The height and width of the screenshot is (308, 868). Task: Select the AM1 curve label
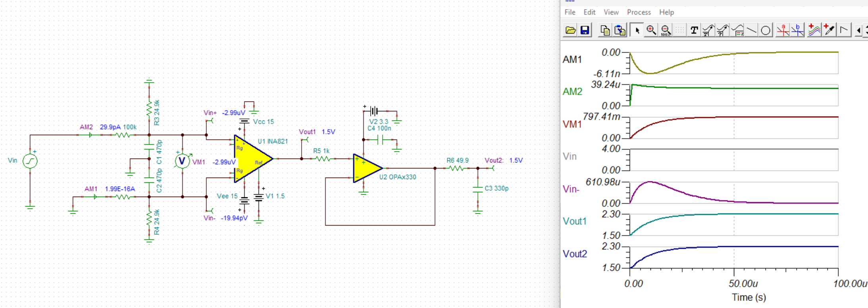coord(572,59)
